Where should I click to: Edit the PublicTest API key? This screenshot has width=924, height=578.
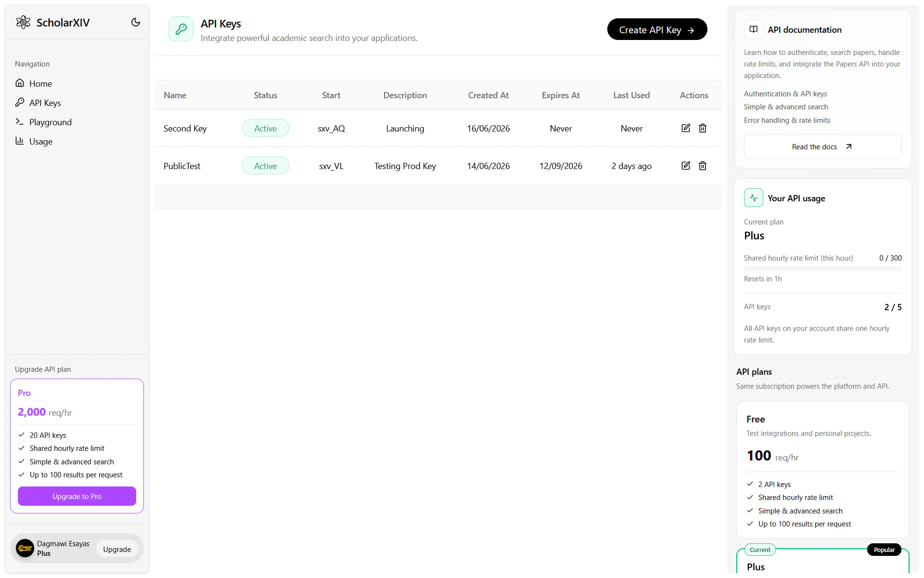tap(686, 166)
